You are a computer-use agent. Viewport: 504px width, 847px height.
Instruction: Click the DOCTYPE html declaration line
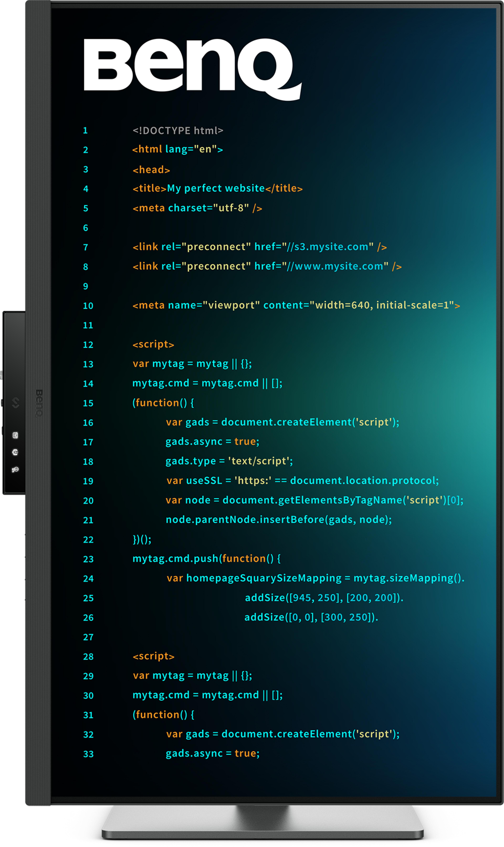(178, 130)
